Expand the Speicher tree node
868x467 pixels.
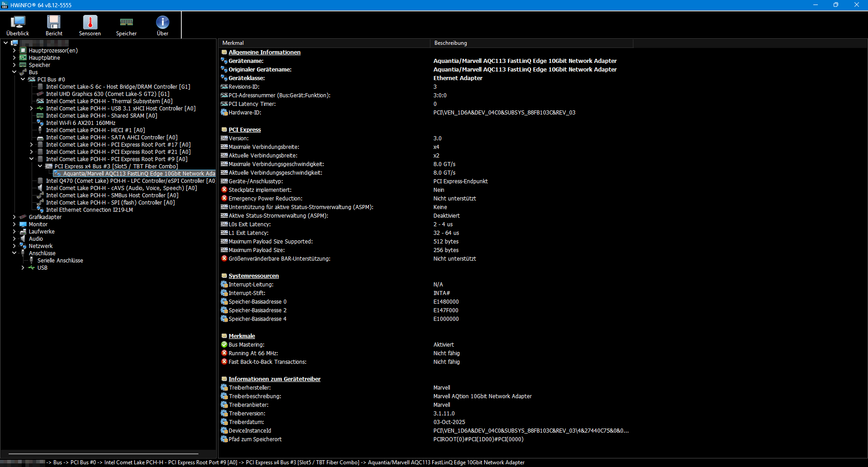(14, 65)
